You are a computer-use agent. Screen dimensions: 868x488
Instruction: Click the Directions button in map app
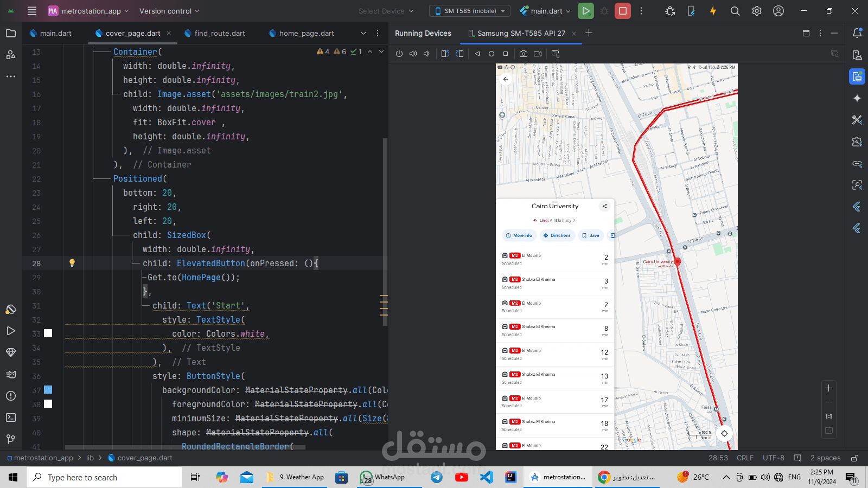point(557,235)
